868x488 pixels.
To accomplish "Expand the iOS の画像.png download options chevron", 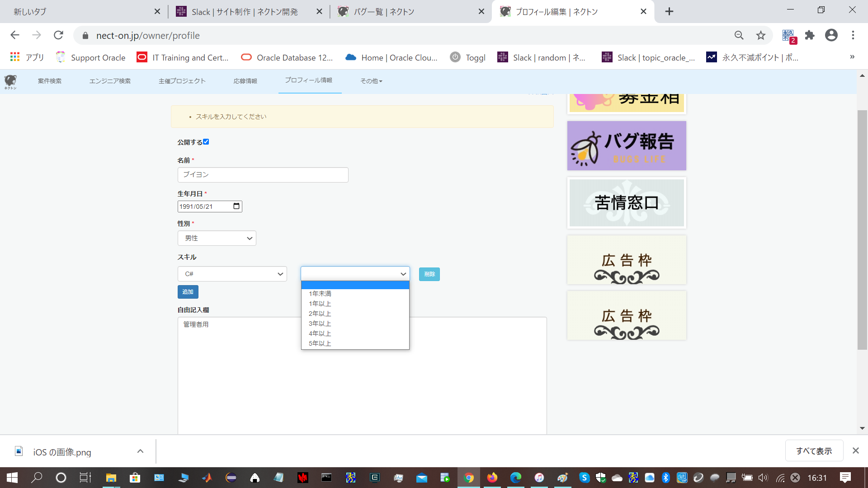I will pos(140,451).
